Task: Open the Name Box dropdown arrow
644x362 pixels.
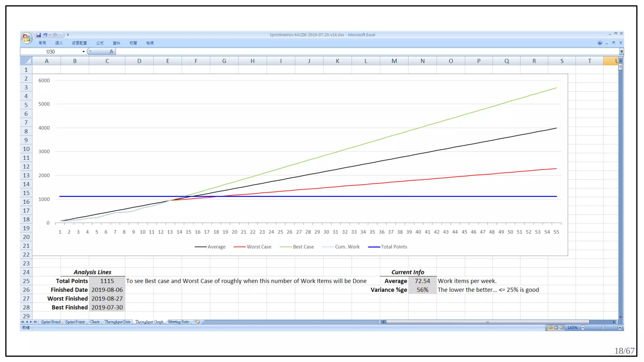Action: click(84, 52)
